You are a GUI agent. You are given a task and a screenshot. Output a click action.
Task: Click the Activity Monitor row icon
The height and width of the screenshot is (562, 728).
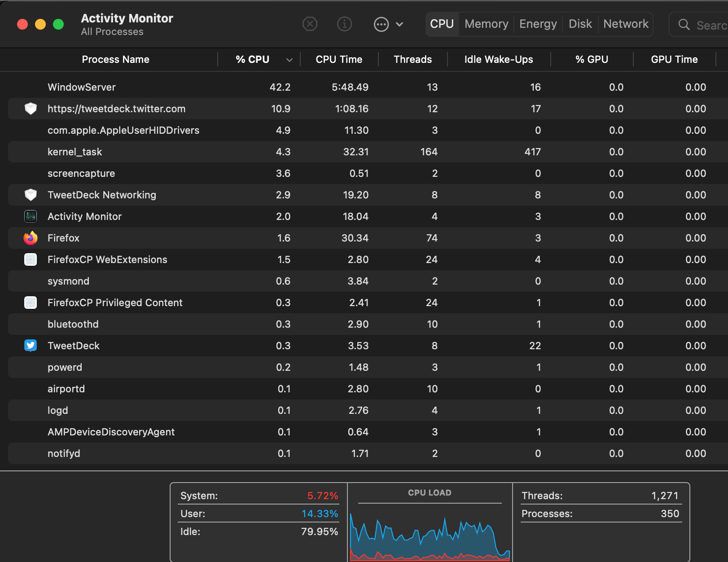coord(31,216)
